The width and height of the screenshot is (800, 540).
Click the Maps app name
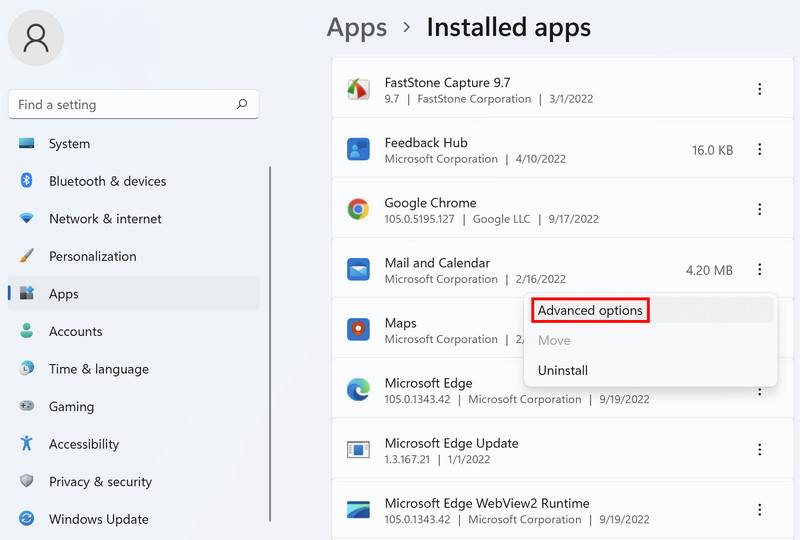401,323
